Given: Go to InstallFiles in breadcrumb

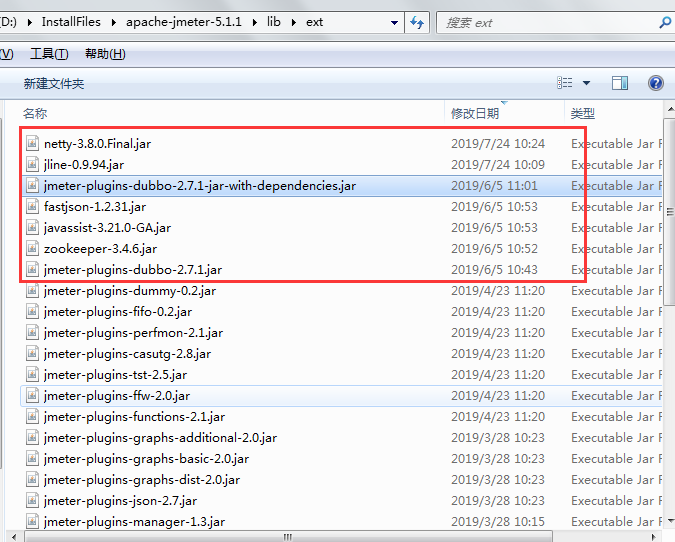Looking at the screenshot, I should pyautogui.click(x=71, y=22).
